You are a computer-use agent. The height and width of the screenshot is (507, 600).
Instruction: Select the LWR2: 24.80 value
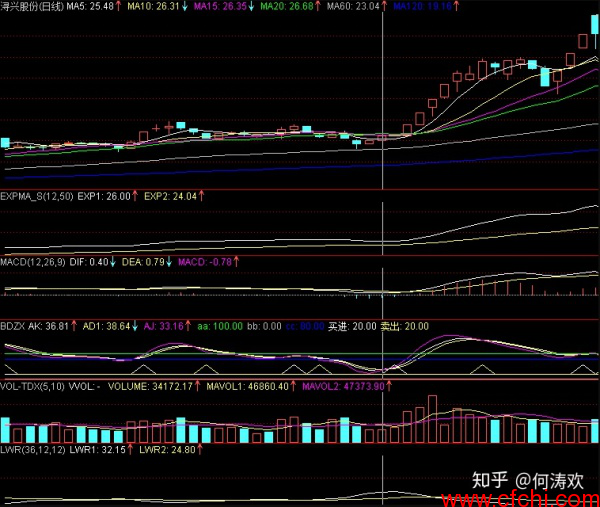(x=168, y=450)
